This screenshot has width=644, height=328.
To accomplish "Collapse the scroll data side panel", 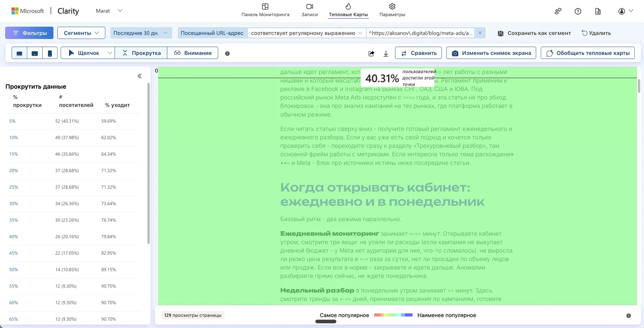I will tap(140, 76).
